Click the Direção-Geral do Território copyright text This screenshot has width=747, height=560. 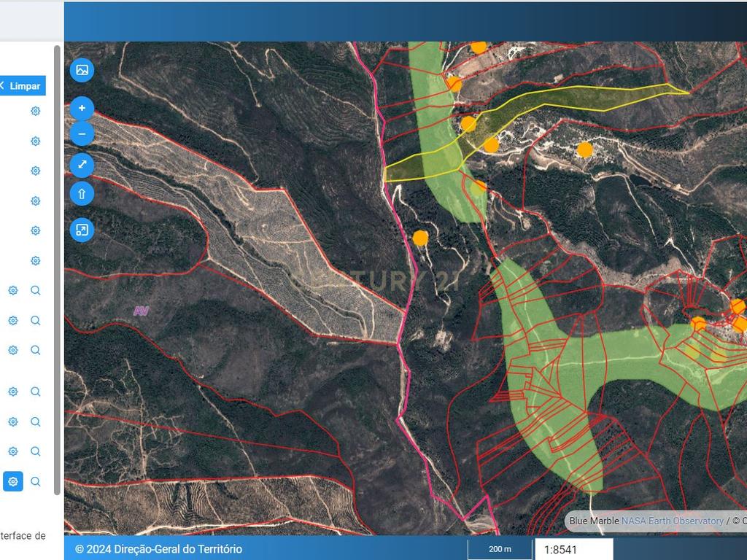click(x=158, y=549)
